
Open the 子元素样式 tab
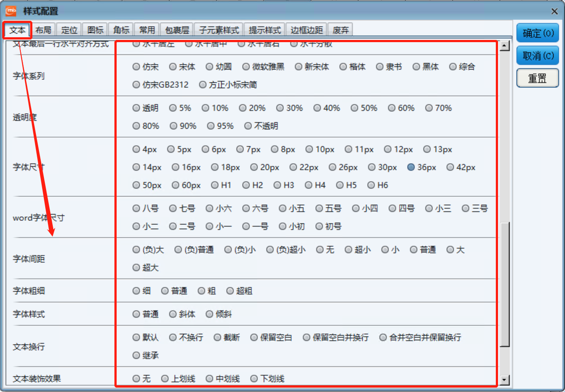[x=219, y=30]
